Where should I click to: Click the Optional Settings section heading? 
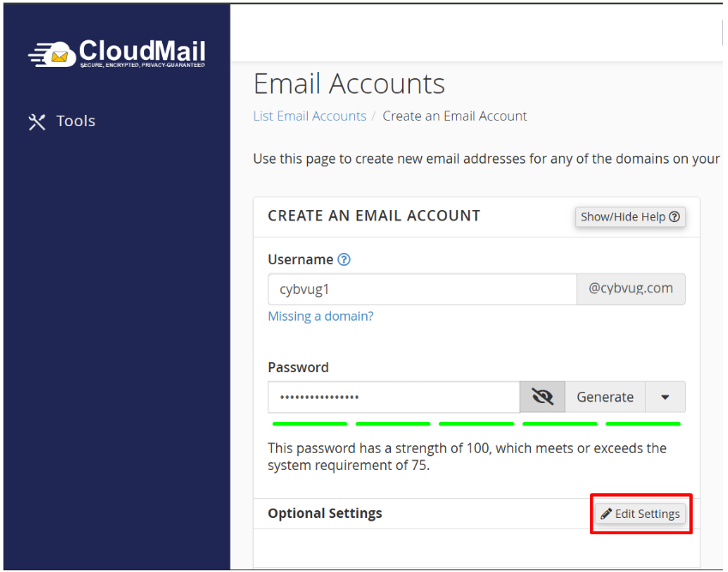point(325,514)
